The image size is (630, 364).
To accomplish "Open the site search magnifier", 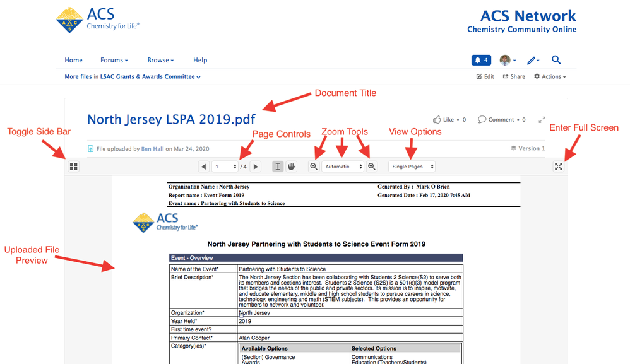I will coord(556,60).
